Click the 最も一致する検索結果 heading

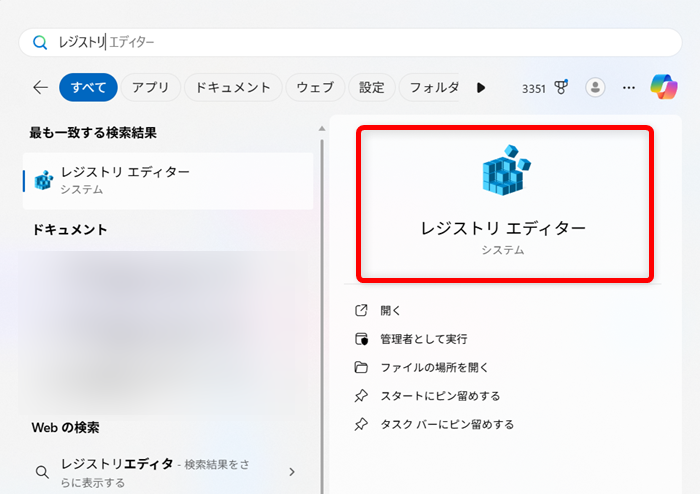93,133
